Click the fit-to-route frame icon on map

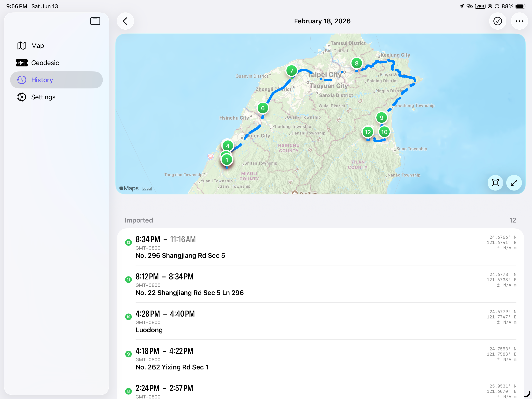[x=495, y=183]
